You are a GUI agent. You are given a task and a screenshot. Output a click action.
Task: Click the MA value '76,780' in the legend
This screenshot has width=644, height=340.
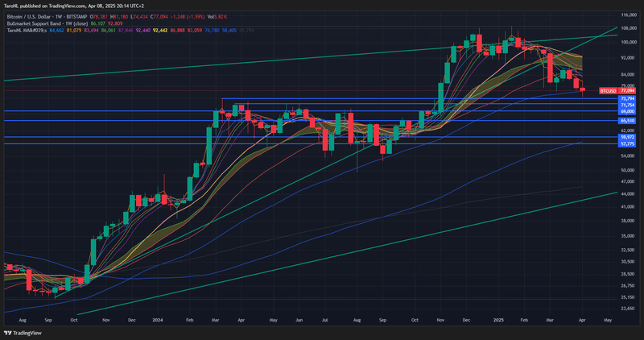pyautogui.click(x=212, y=31)
